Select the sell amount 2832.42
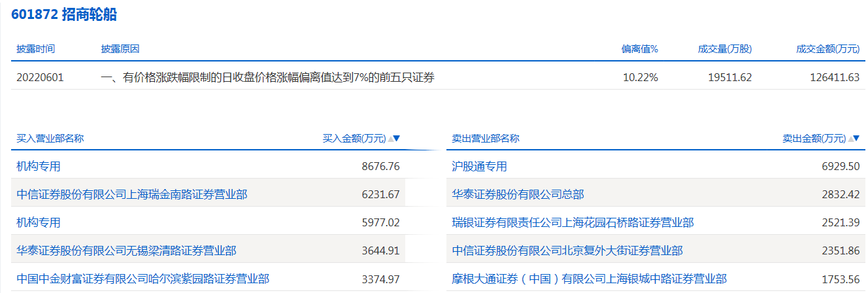Screen dimensions: 868x293 pyautogui.click(x=840, y=194)
